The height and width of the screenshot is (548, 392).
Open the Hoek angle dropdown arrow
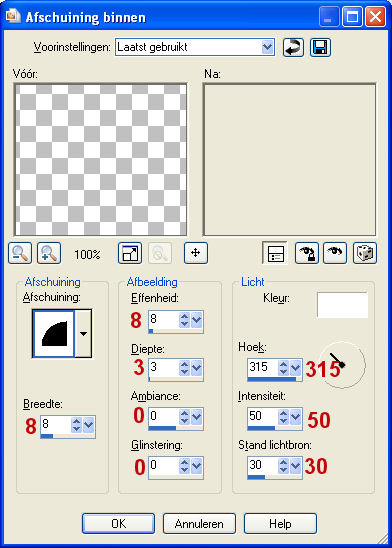pos(296,368)
